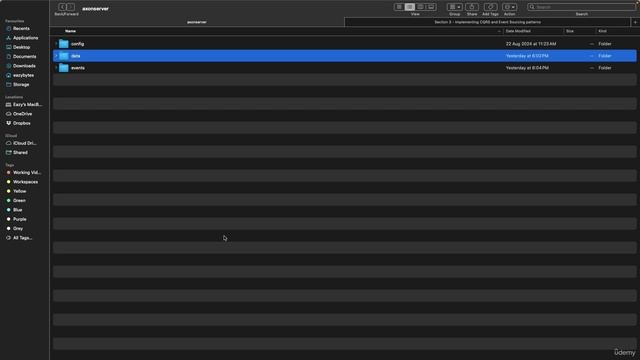
Task: Open All Tags... in the sidebar
Action: 22,238
